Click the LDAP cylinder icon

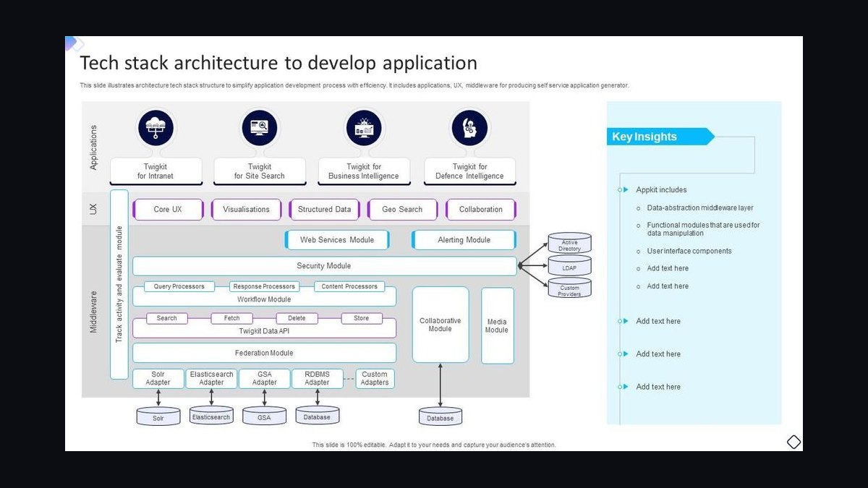tap(569, 265)
